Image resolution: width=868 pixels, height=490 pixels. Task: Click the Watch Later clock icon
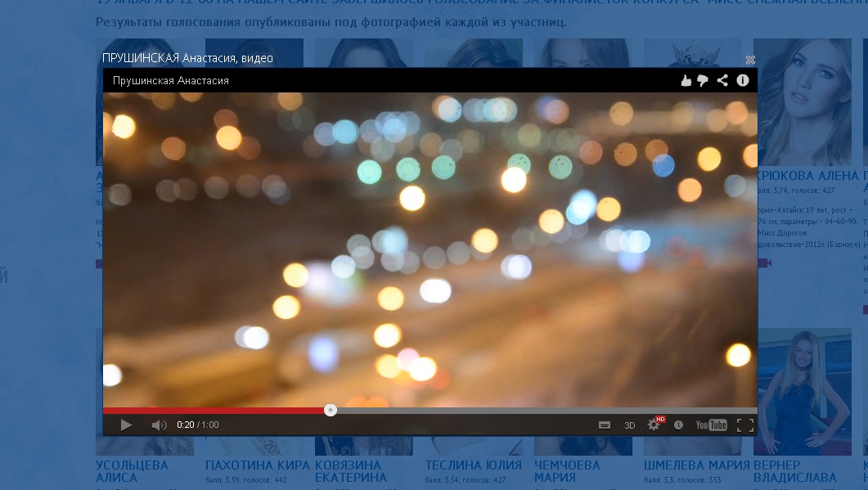tap(679, 425)
